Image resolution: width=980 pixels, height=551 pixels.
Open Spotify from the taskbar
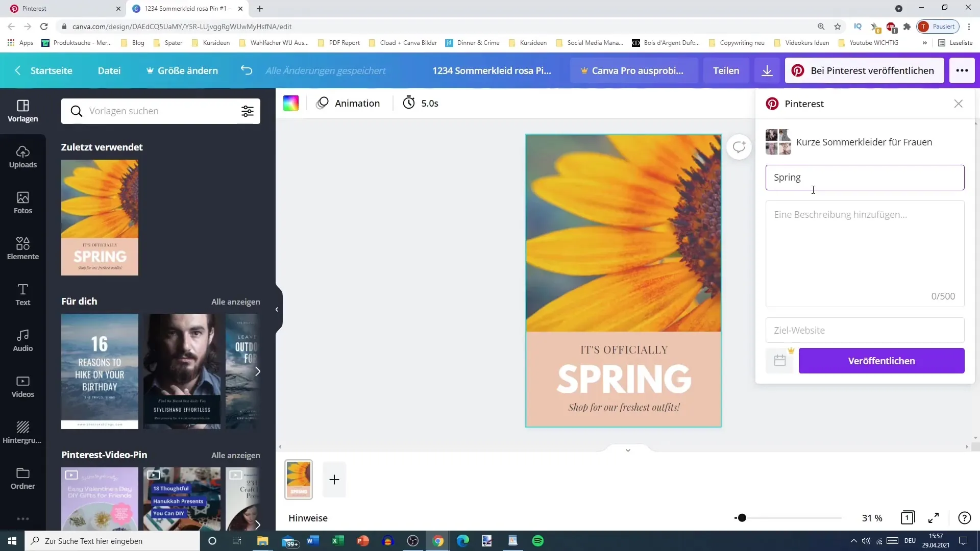(538, 541)
